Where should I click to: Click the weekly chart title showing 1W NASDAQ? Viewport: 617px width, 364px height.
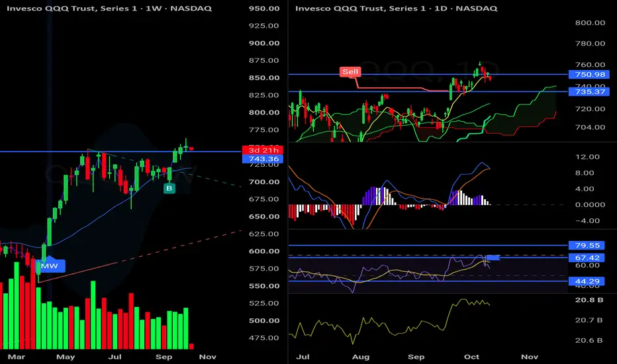tap(109, 8)
